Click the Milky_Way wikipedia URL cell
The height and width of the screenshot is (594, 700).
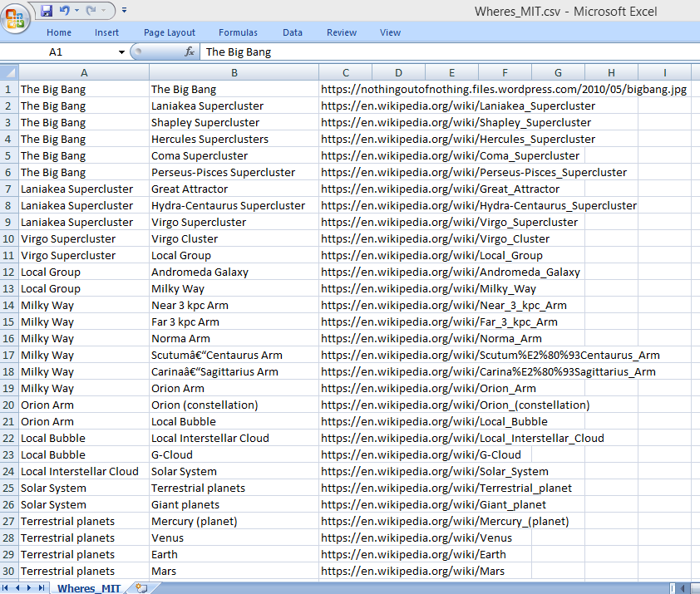pyautogui.click(x=428, y=289)
